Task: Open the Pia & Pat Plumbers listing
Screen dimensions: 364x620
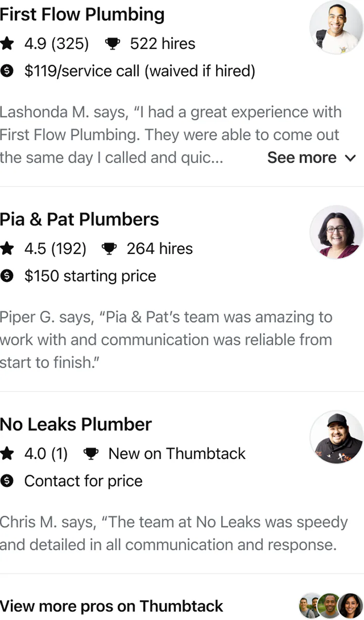Action: 80,219
